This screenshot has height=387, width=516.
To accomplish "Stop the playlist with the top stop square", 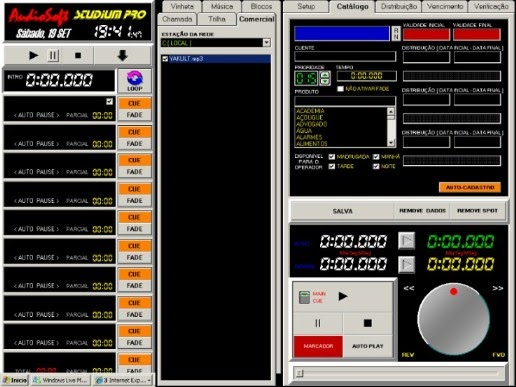I will click(x=78, y=55).
